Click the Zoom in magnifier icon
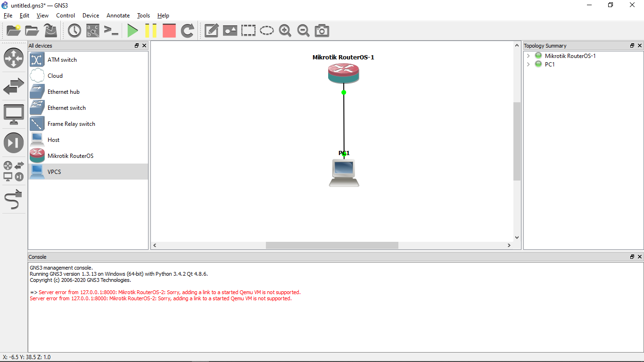Viewport: 644px width, 362px height. click(x=285, y=31)
